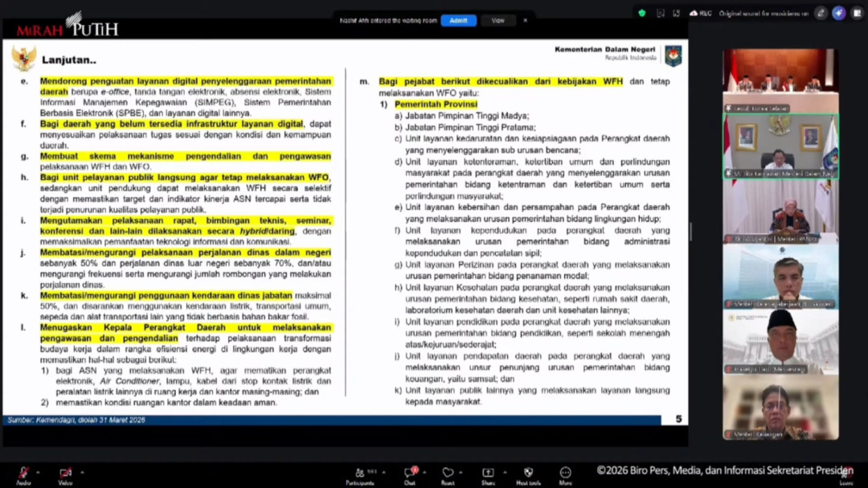Admit Nashif Afifi from waiting room
The height and width of the screenshot is (488, 868).
(458, 20)
